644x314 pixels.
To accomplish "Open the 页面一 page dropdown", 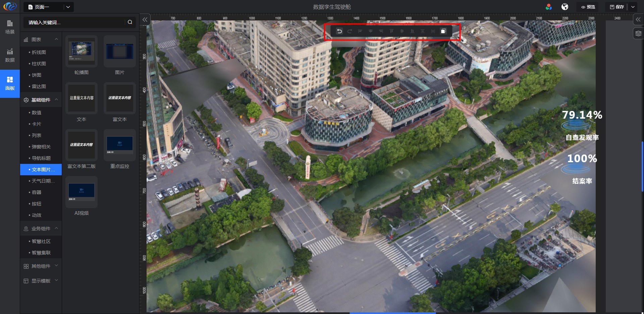I will click(x=68, y=7).
